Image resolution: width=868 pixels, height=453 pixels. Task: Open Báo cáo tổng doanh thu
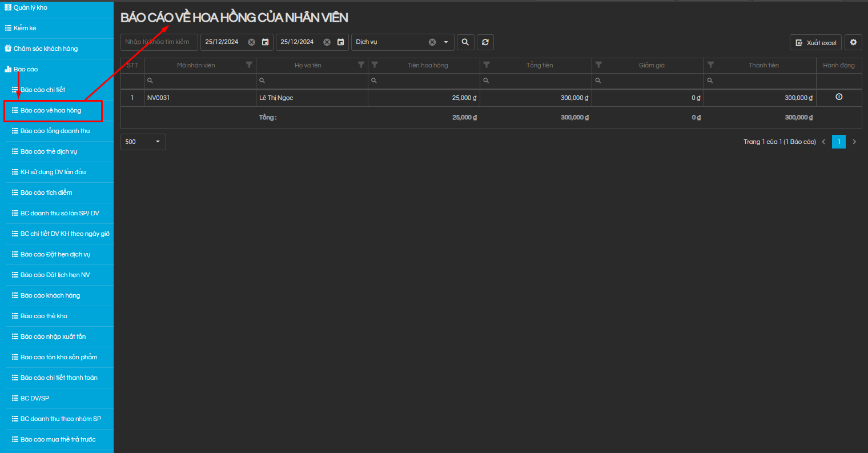[55, 131]
